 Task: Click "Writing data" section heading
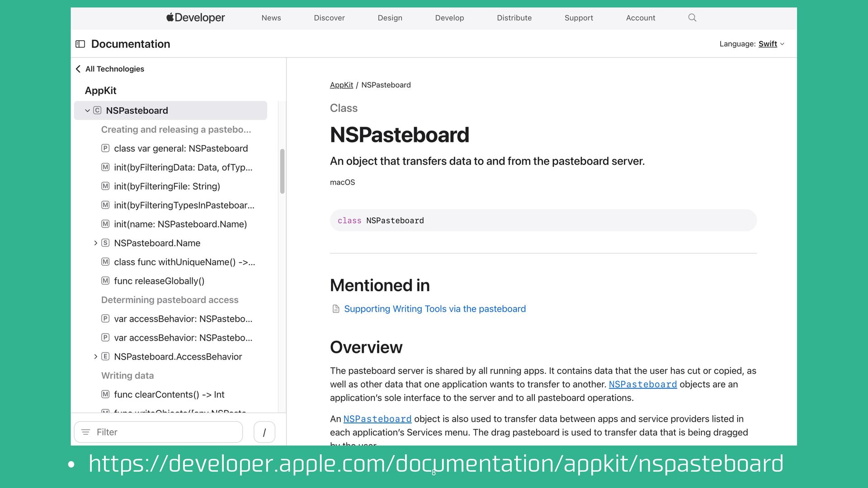[x=127, y=375]
